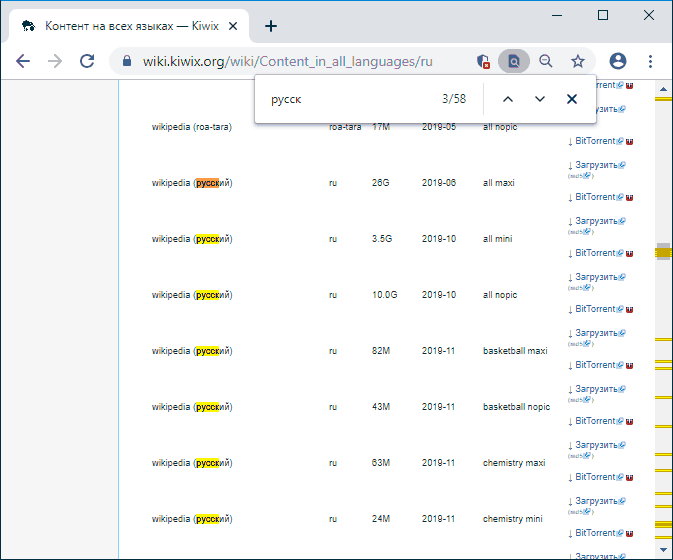Click the 'chemistry mini' cell
The width and height of the screenshot is (673, 560).
512,519
